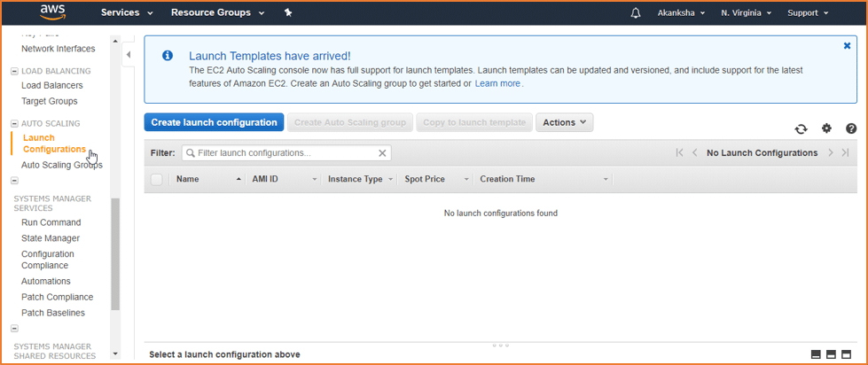Click Create Auto Scaling group button
Image resolution: width=868 pixels, height=365 pixels.
pos(350,123)
